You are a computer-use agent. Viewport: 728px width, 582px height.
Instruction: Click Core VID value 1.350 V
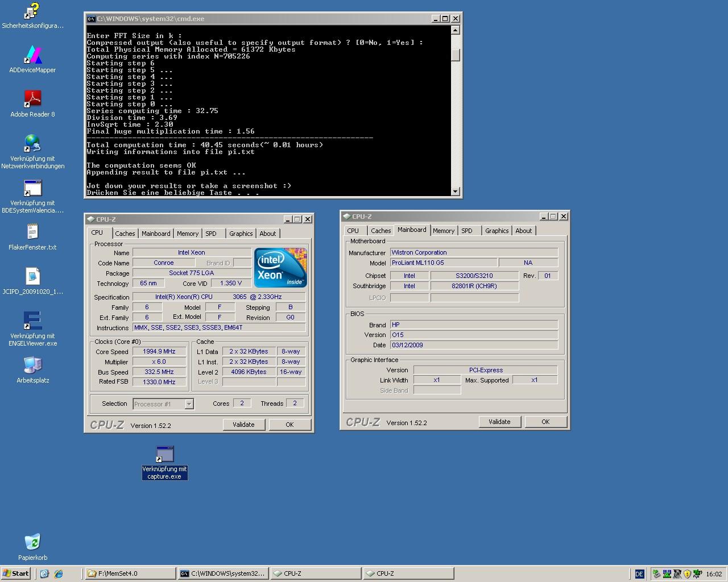(x=231, y=283)
